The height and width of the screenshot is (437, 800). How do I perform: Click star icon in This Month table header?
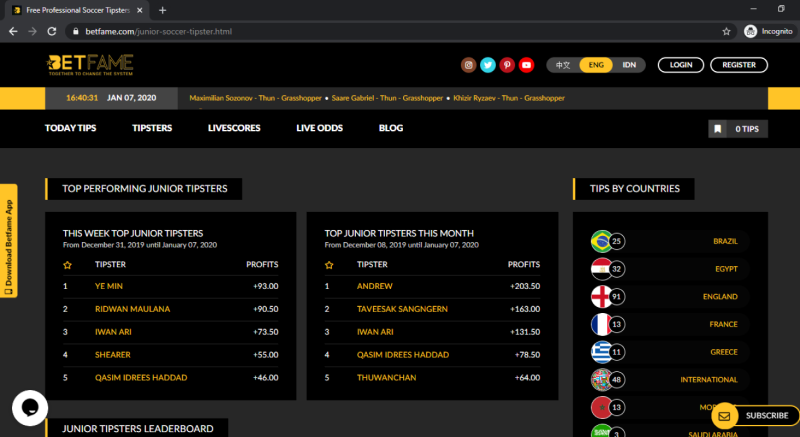point(329,265)
